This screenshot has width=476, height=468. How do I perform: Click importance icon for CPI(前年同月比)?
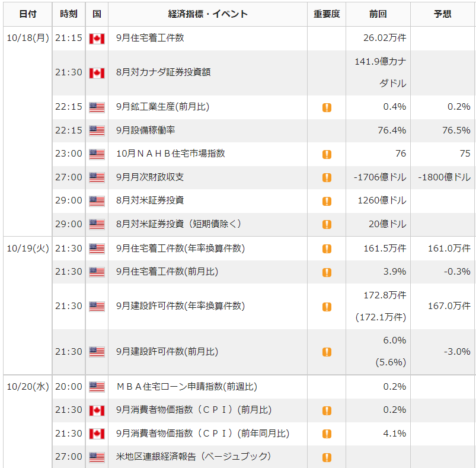point(327,434)
